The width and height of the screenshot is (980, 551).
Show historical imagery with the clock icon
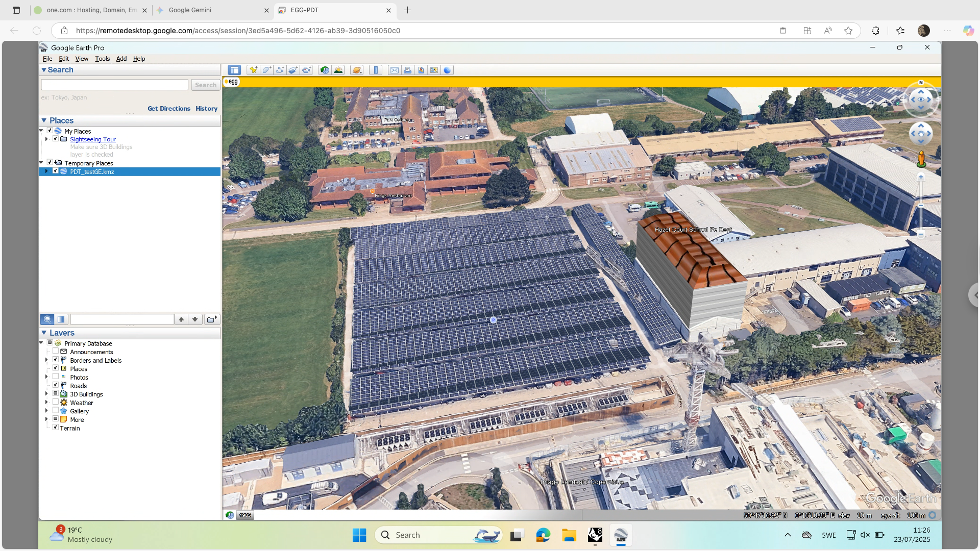tap(324, 70)
